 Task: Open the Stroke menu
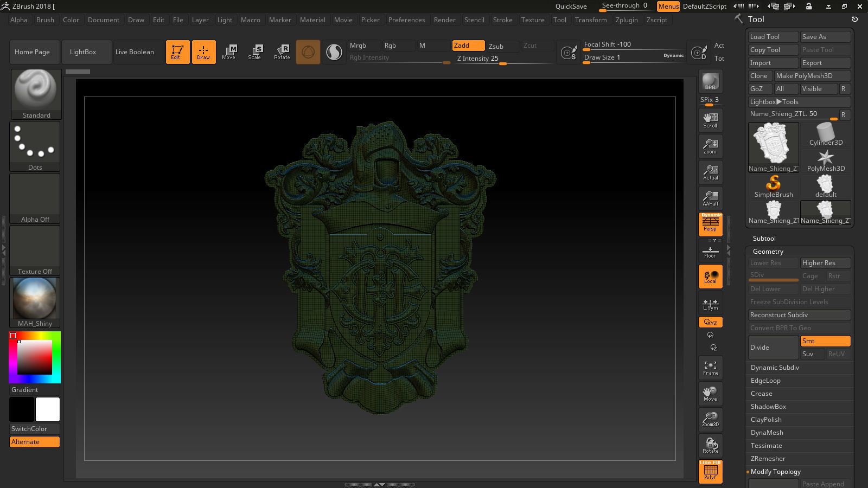(x=502, y=20)
